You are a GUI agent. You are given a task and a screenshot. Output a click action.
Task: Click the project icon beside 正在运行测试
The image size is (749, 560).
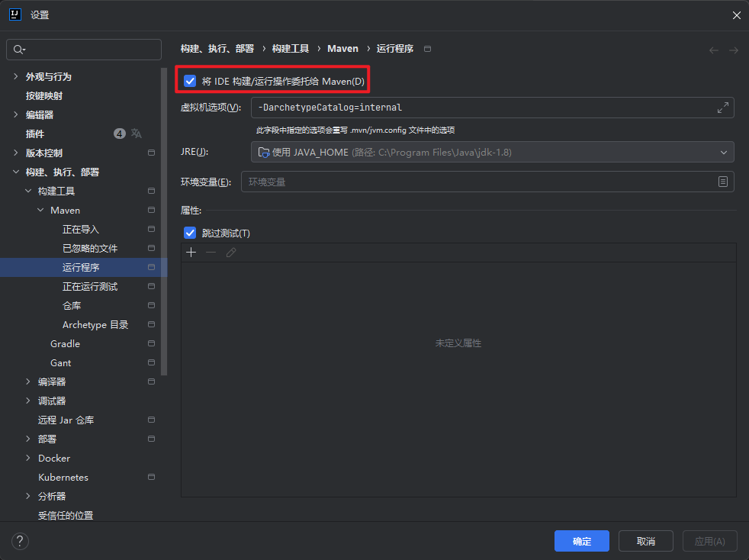click(152, 286)
